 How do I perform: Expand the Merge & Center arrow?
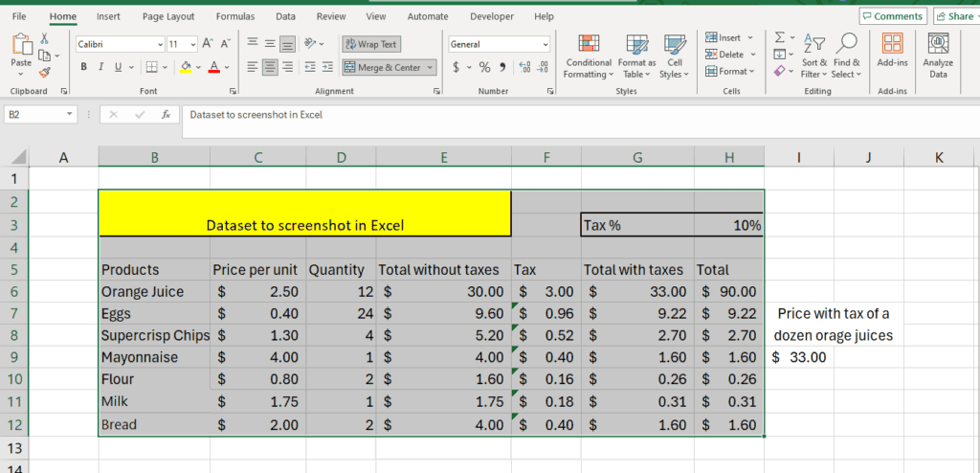coord(430,67)
